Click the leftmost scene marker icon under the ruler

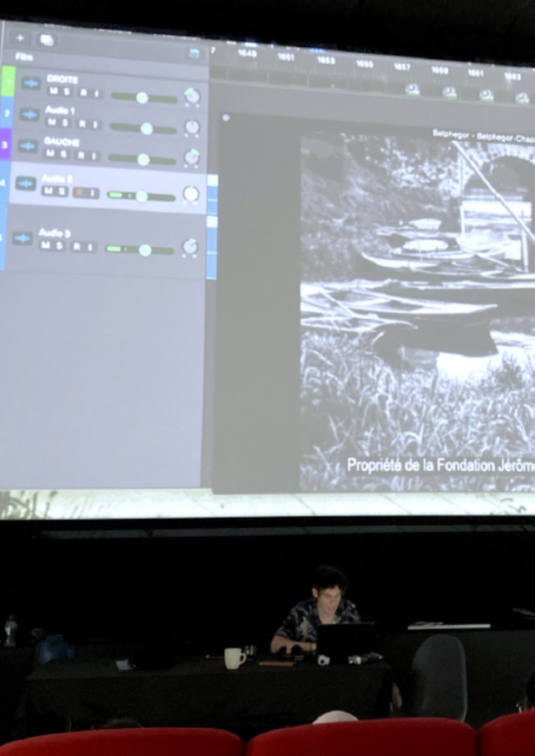pyautogui.click(x=412, y=89)
